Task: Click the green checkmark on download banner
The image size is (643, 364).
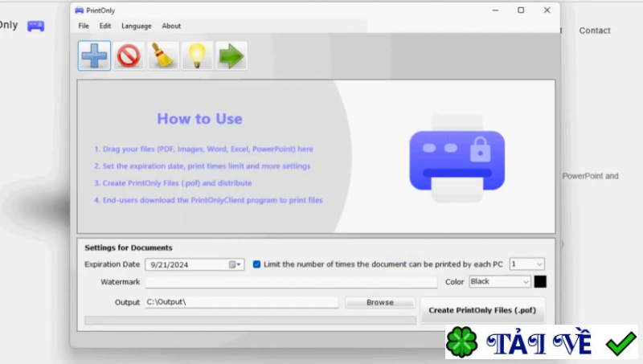Action: [620, 343]
